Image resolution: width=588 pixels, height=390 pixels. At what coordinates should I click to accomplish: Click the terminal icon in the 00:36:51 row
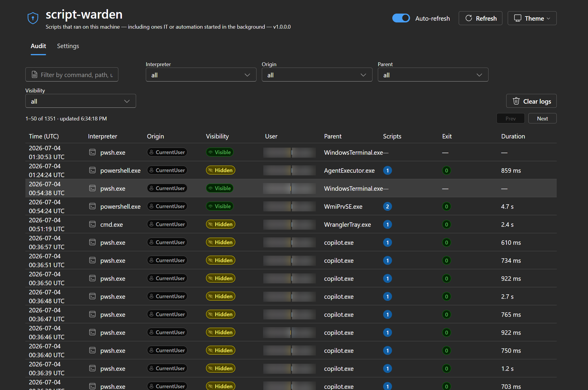click(x=92, y=260)
